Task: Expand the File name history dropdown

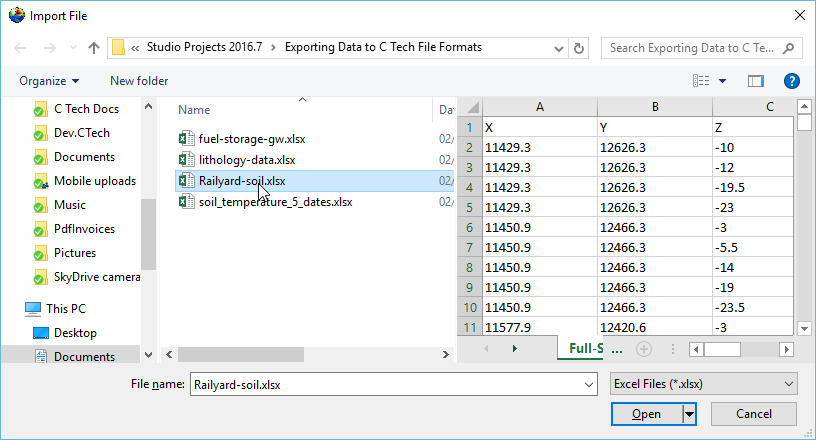Action: [x=587, y=383]
